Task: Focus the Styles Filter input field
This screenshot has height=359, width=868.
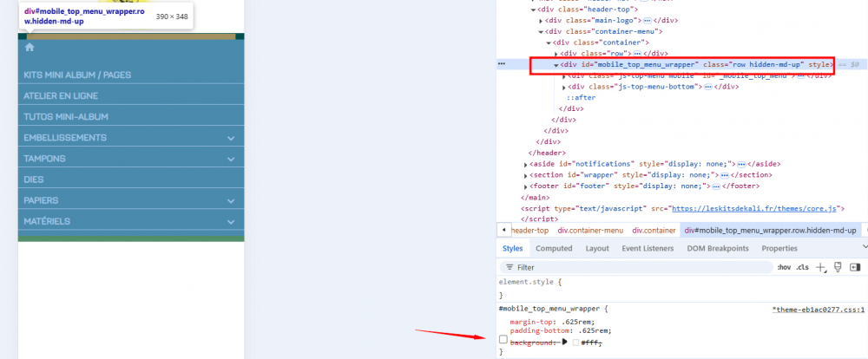Action: pos(635,267)
